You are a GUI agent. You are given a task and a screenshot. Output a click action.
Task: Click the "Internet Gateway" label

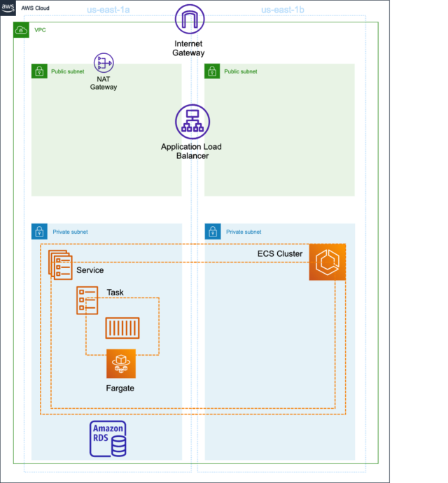(188, 48)
